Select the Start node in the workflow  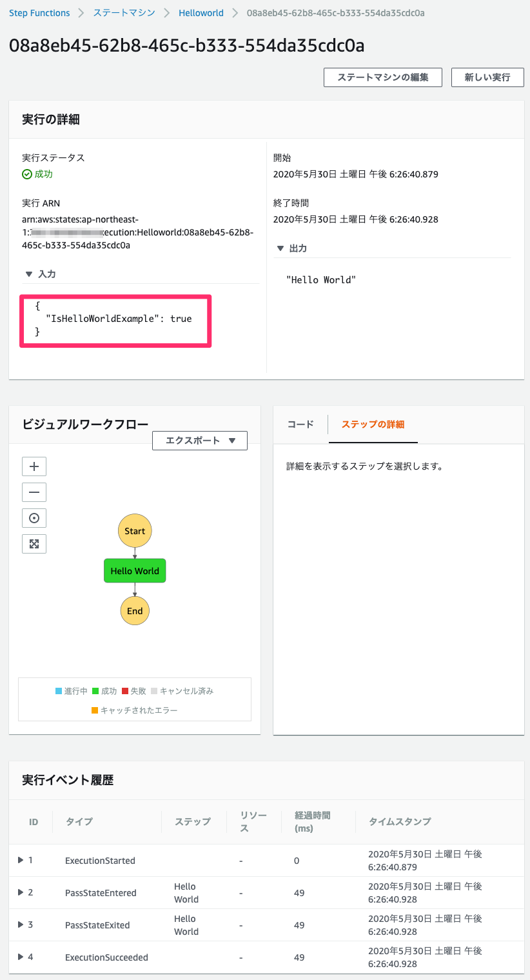pos(135,531)
